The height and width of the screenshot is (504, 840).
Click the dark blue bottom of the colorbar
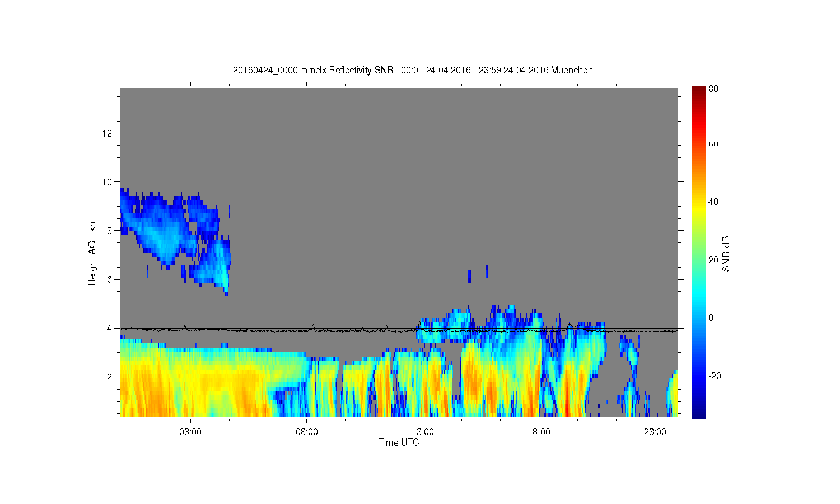(698, 413)
